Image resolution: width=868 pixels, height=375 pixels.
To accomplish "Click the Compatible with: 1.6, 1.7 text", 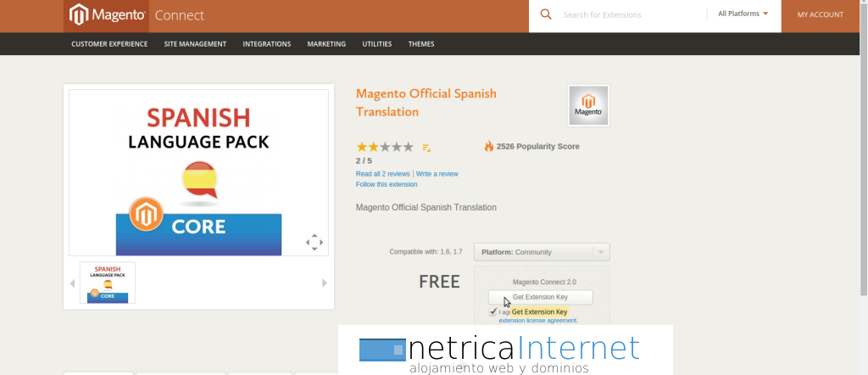I will coord(426,252).
